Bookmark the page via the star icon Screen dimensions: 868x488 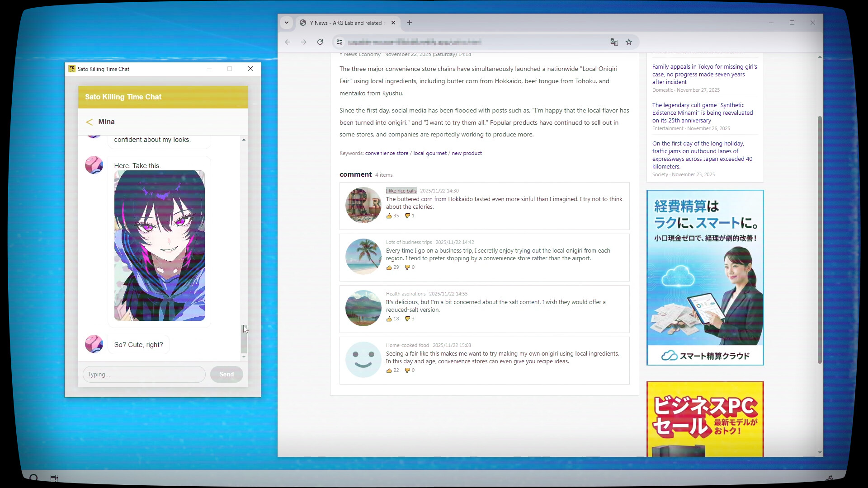point(629,42)
